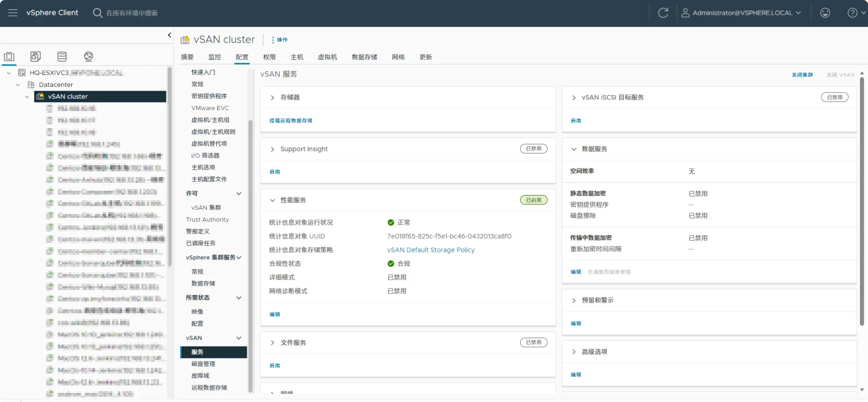The width and height of the screenshot is (868, 402).
Task: Expand the 存储器 card
Action: 272,98
